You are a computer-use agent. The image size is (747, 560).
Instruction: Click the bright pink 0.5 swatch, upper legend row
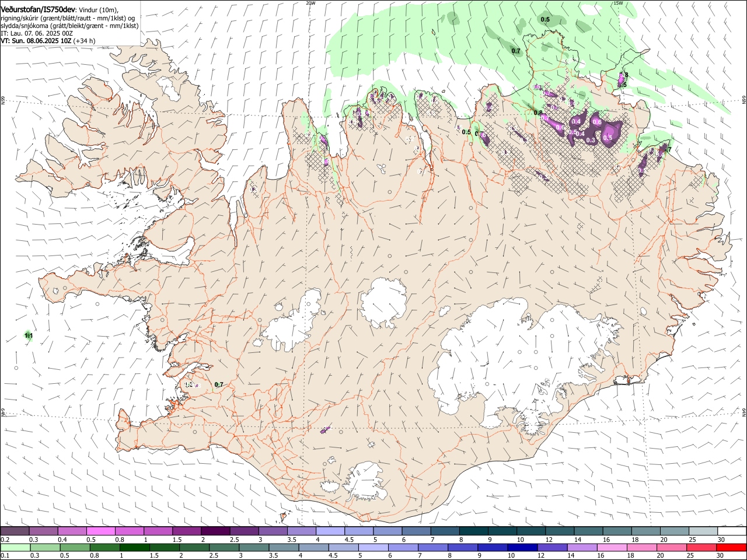[x=100, y=531]
